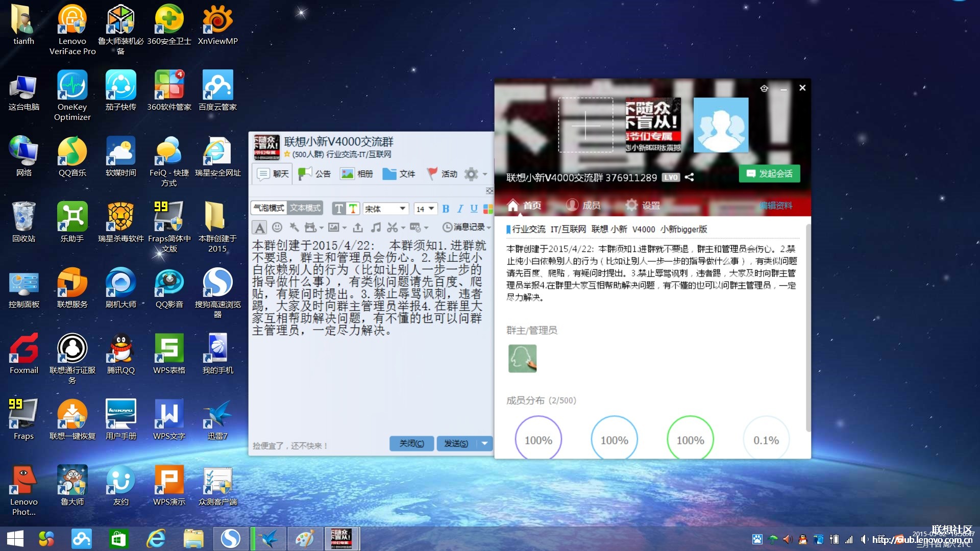The height and width of the screenshot is (551, 980).
Task: Toggle bold B formatting
Action: point(446,209)
